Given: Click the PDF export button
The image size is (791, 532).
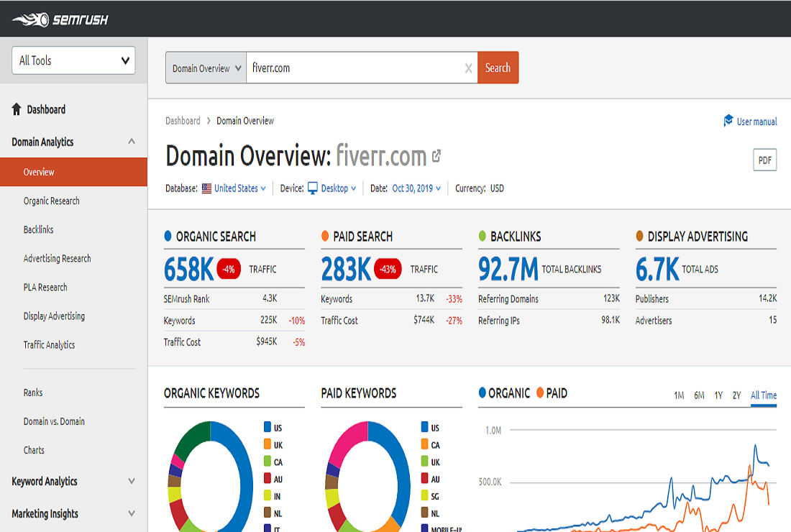Looking at the screenshot, I should (x=764, y=160).
